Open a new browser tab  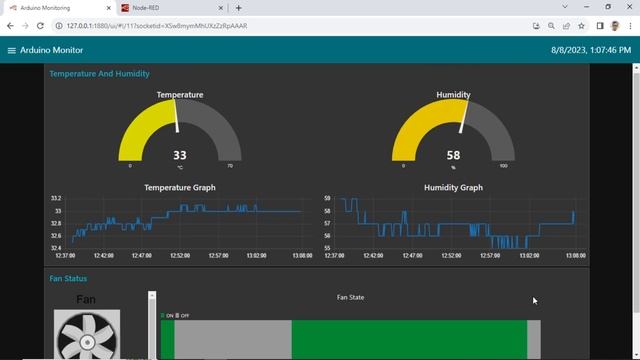(x=238, y=8)
